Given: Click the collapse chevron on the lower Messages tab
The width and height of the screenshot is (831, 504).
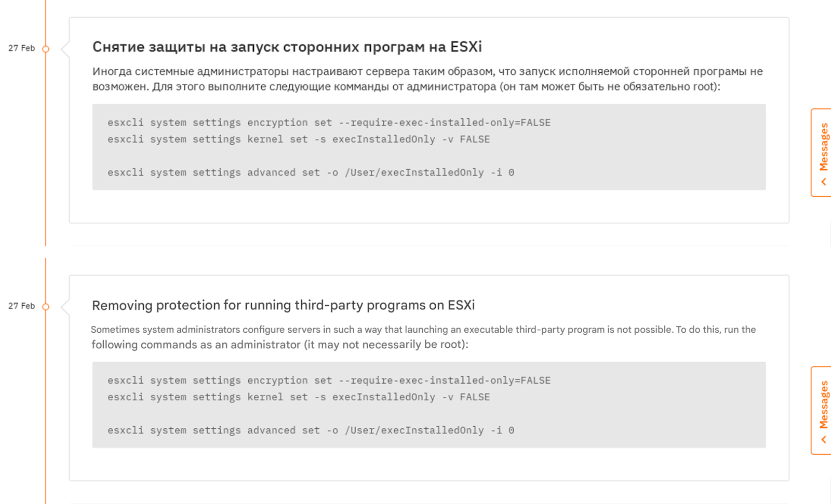Looking at the screenshot, I should (x=824, y=439).
